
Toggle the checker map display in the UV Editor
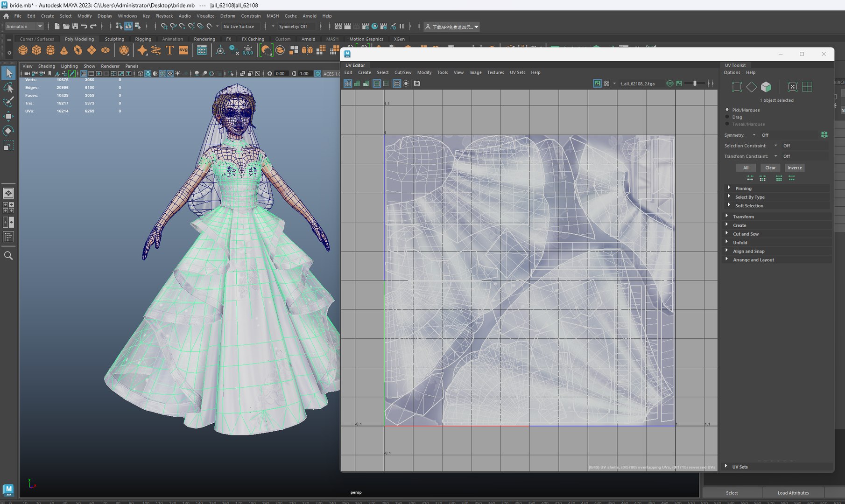tap(606, 84)
